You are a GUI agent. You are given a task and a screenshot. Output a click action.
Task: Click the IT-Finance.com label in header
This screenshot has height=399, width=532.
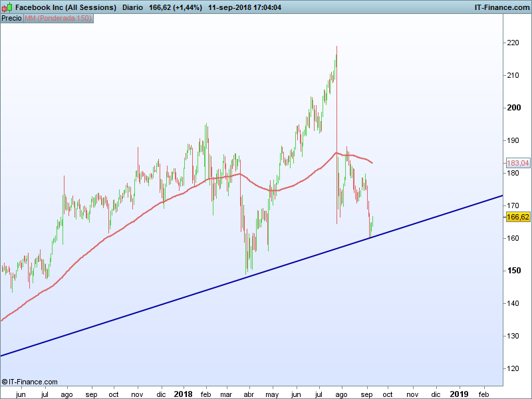(502, 7)
